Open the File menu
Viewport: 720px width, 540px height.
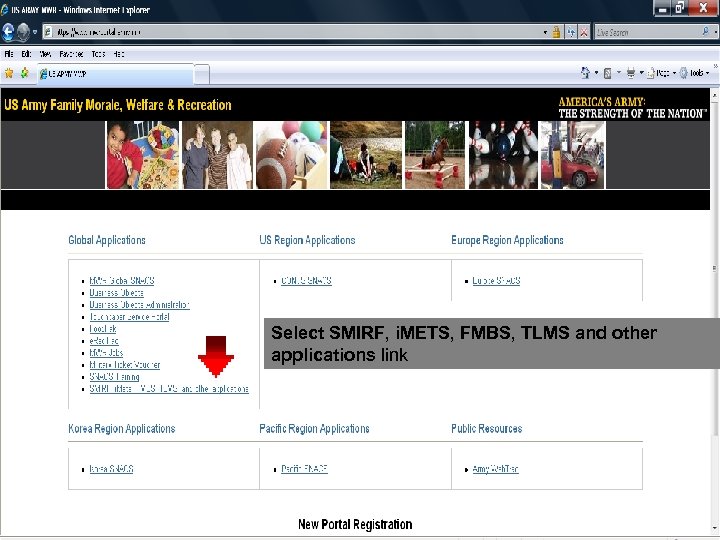(9, 54)
